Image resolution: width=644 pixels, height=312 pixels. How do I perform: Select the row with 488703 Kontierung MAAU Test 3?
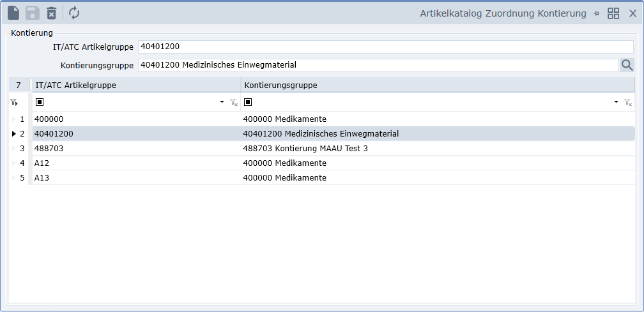305,149
